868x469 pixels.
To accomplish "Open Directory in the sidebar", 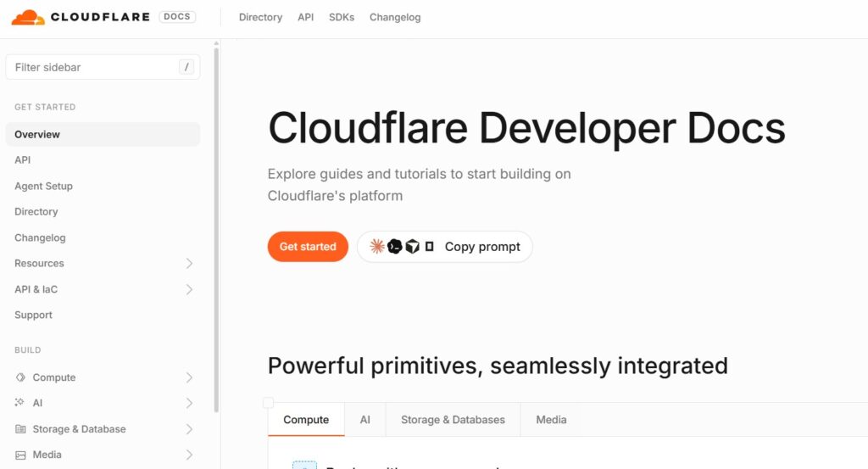I will pos(36,211).
